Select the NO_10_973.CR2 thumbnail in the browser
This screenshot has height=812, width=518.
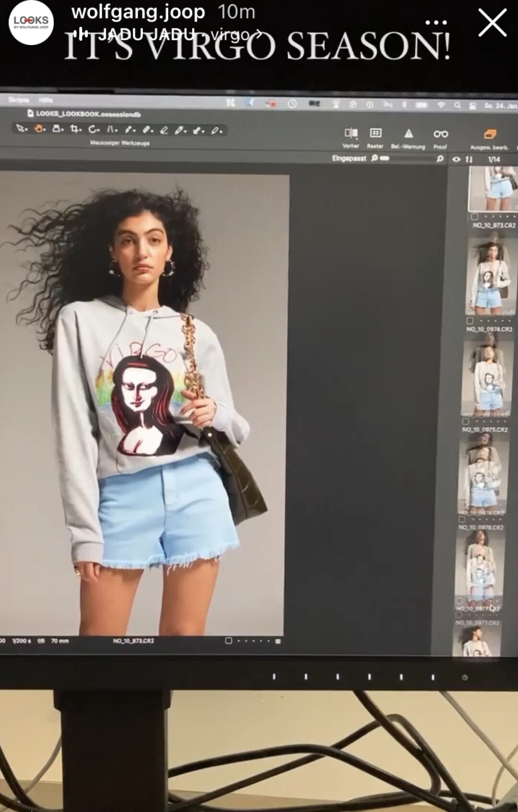[493, 190]
